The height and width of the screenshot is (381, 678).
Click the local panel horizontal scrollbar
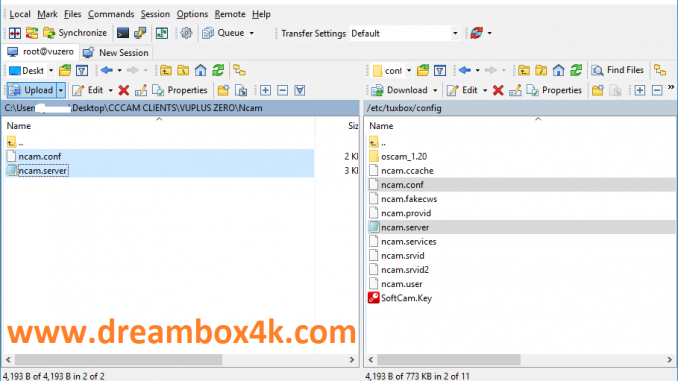180,359
